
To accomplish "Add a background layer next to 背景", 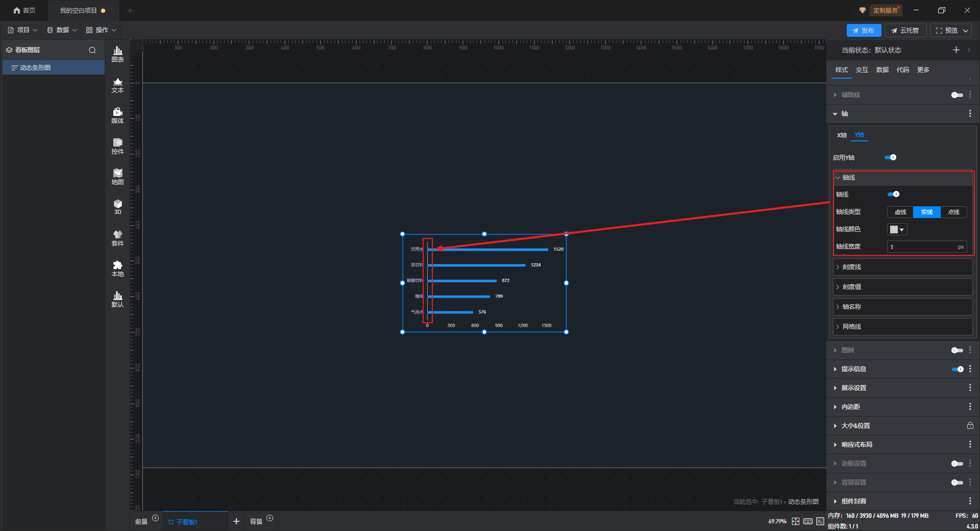I will [270, 518].
